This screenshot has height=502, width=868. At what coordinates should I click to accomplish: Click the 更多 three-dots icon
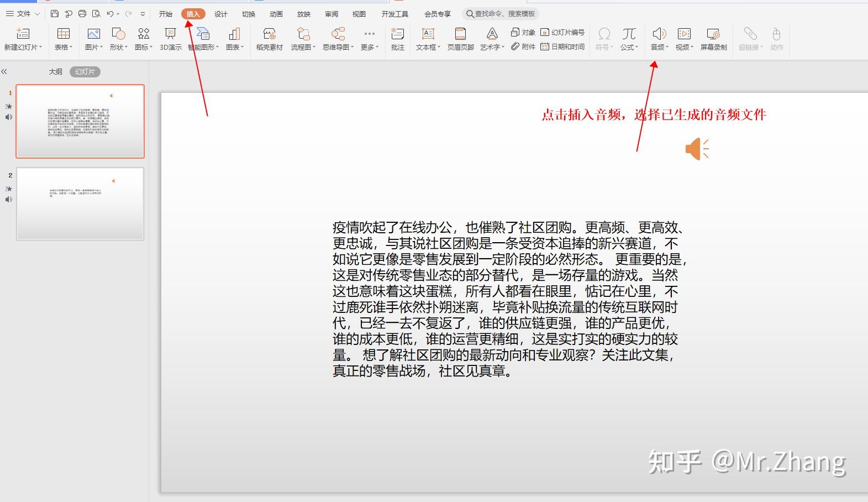tap(370, 34)
